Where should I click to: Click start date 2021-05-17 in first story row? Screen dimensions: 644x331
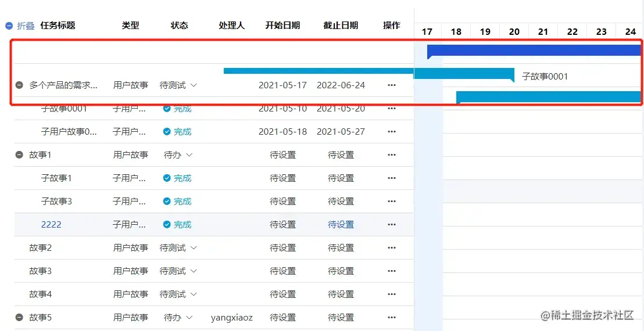282,85
